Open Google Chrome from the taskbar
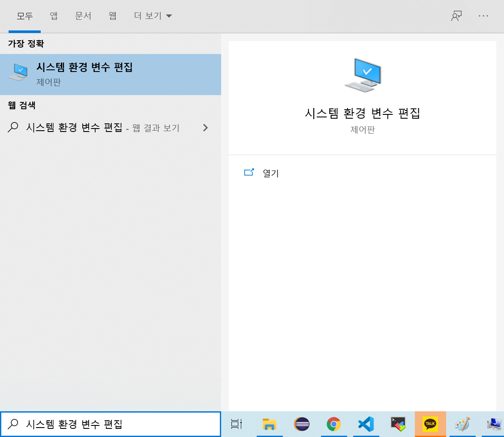 pyautogui.click(x=333, y=424)
